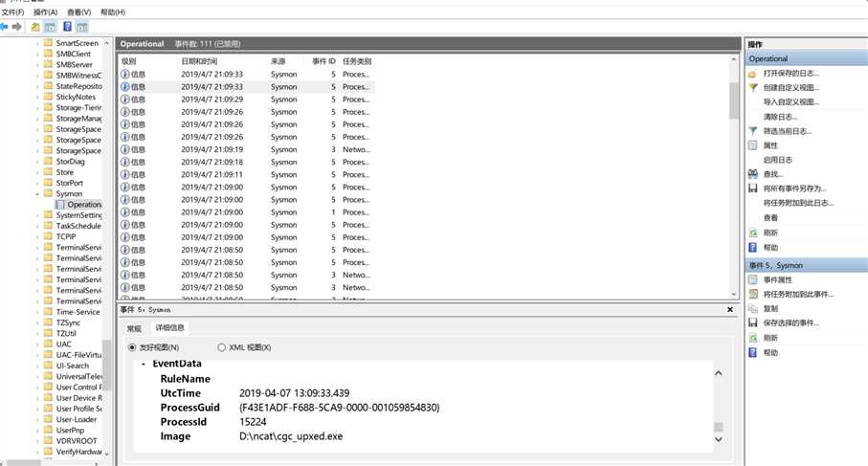The image size is (868, 466).
Task: Click Find (查找) action
Action: [773, 174]
